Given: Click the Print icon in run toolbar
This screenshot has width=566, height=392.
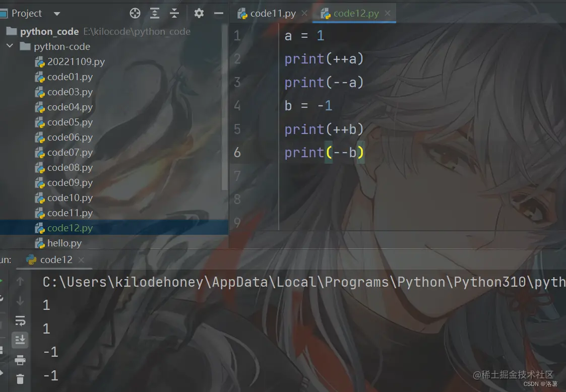Looking at the screenshot, I should (x=20, y=360).
